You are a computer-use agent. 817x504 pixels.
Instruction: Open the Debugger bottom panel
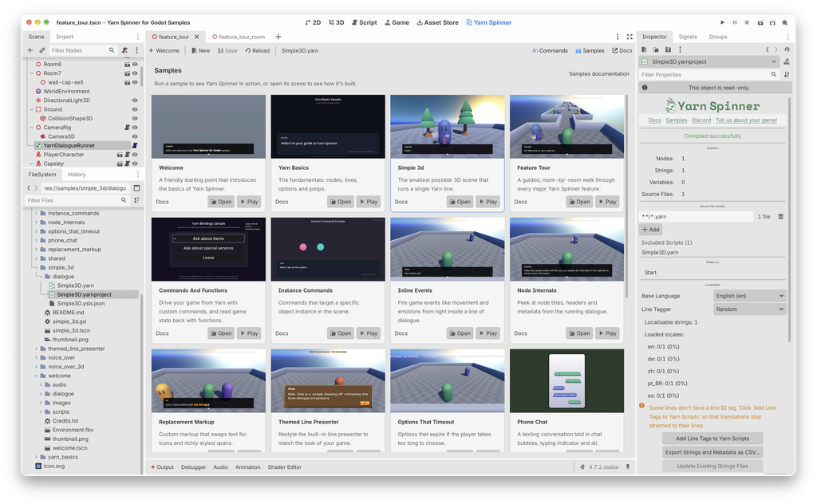(x=193, y=467)
